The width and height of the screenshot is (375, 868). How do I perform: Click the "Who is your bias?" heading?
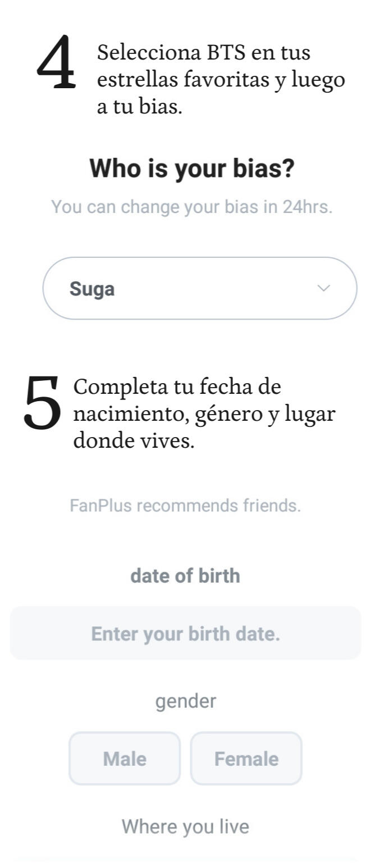(192, 168)
